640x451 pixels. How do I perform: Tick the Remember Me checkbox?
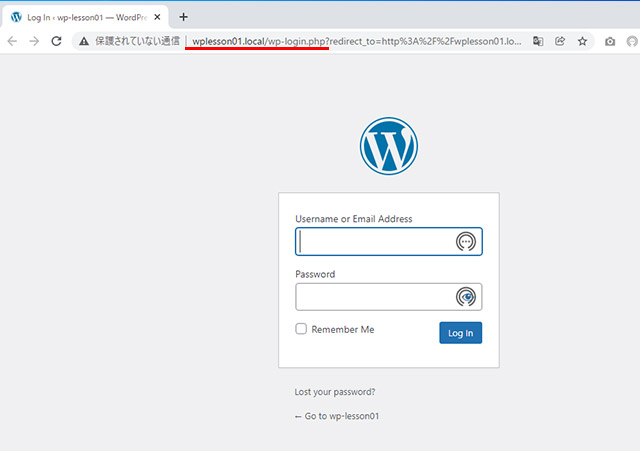pyautogui.click(x=301, y=329)
